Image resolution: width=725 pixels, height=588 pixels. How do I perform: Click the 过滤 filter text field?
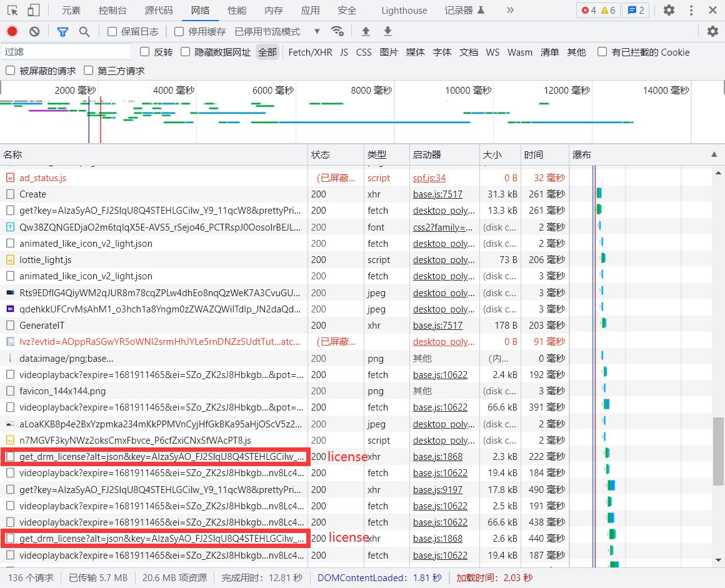click(66, 52)
